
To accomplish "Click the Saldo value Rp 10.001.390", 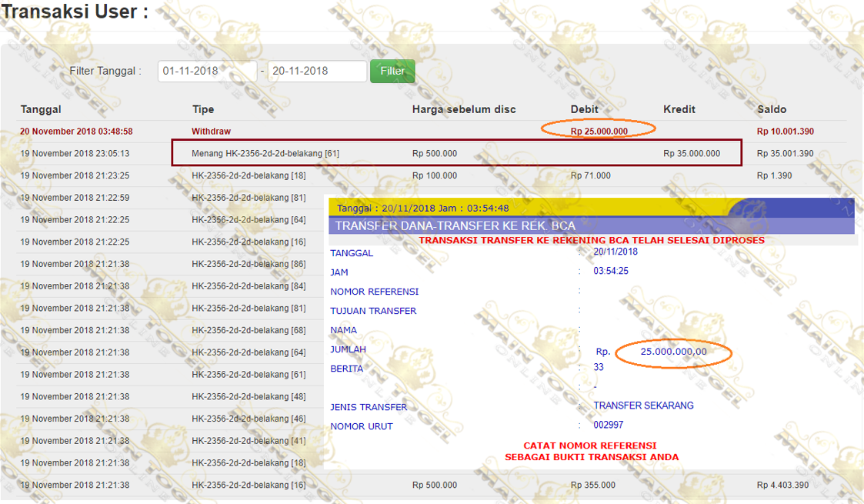I will coord(785,132).
